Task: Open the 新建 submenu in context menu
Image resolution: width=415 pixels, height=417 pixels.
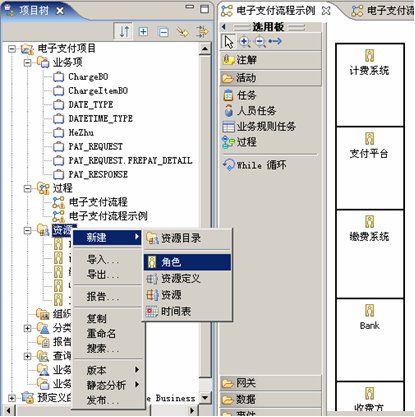Action: click(x=107, y=238)
